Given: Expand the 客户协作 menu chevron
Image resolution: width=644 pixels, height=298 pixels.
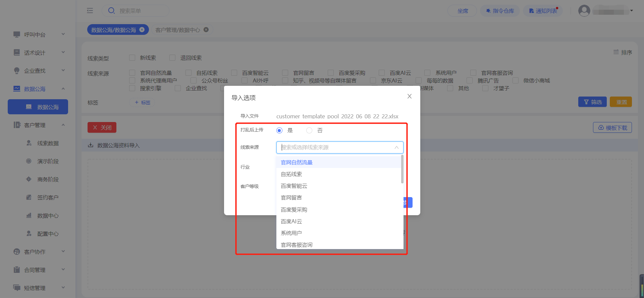Looking at the screenshot, I should [x=63, y=251].
